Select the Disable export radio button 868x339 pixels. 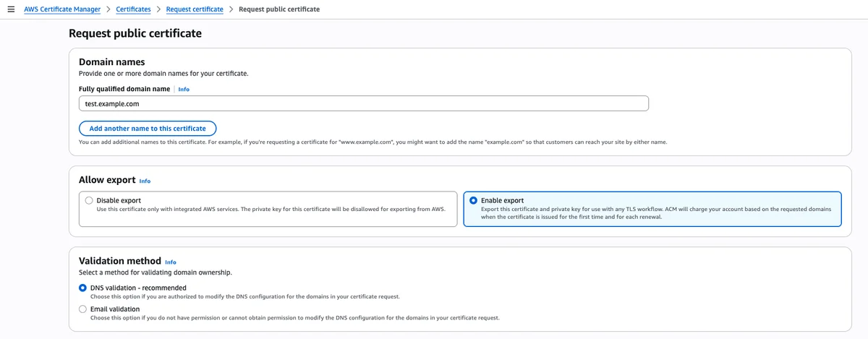[89, 200]
